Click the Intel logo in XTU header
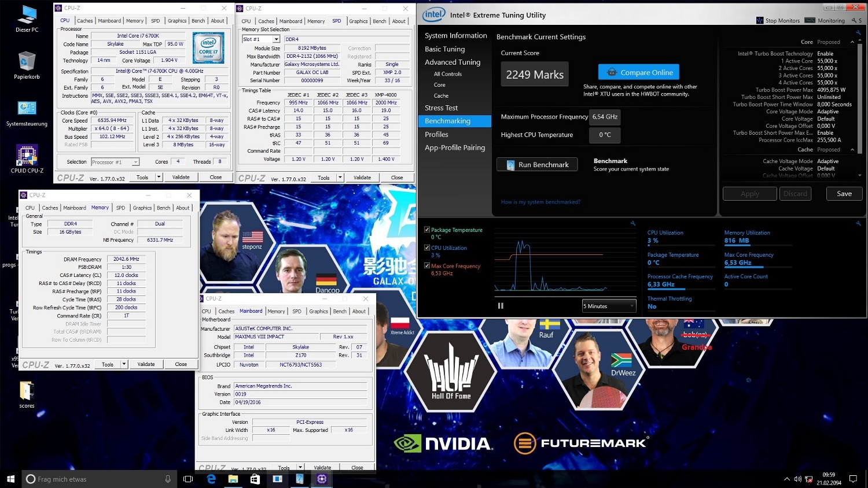The image size is (868, 488). (433, 14)
